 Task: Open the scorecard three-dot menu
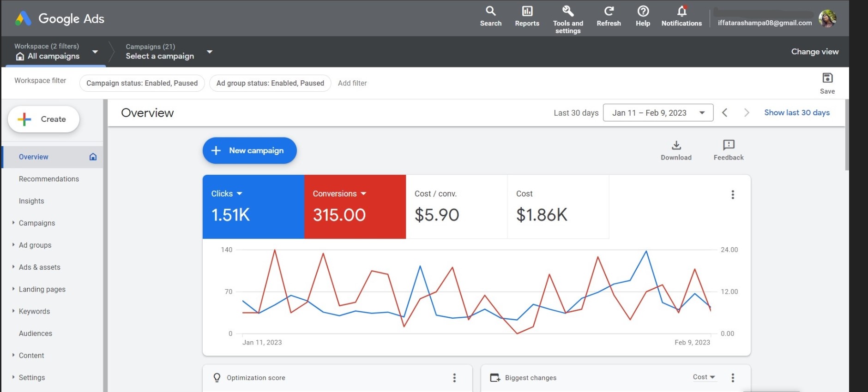pyautogui.click(x=732, y=195)
